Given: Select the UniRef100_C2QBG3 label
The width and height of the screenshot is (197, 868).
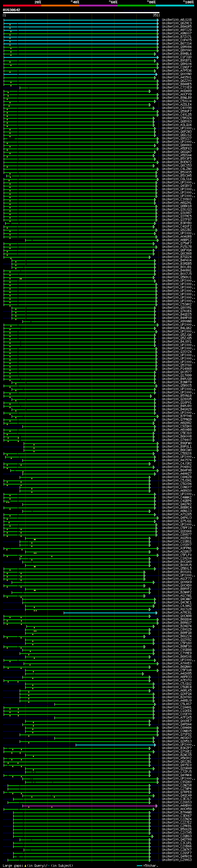Looking at the screenshot, I should point(176,836).
